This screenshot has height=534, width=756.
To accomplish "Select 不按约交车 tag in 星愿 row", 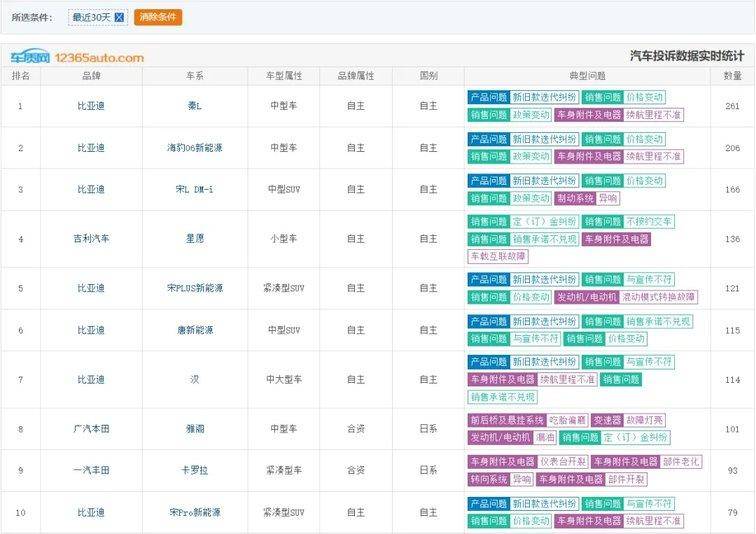I will (x=649, y=222).
